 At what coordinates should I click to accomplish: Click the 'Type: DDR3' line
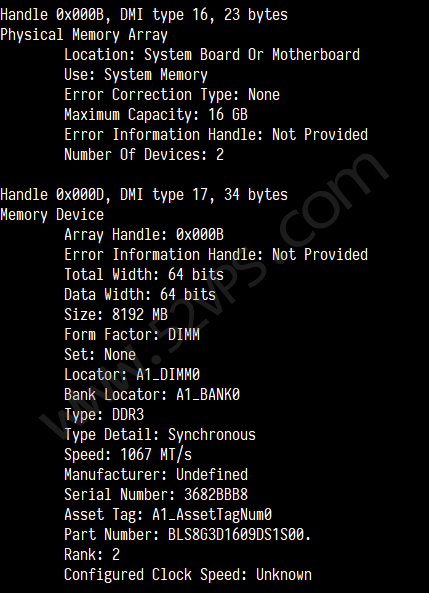click(x=104, y=415)
